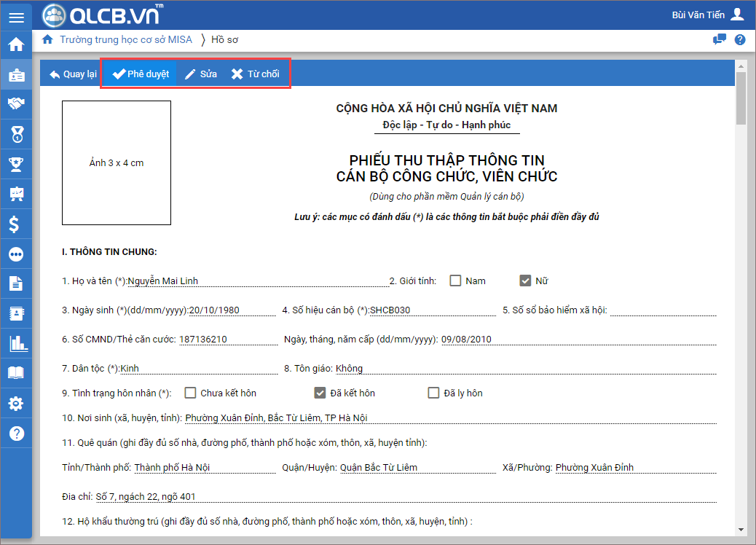The height and width of the screenshot is (545, 756).
Task: Click the bar chart reports icon
Action: tap(15, 343)
